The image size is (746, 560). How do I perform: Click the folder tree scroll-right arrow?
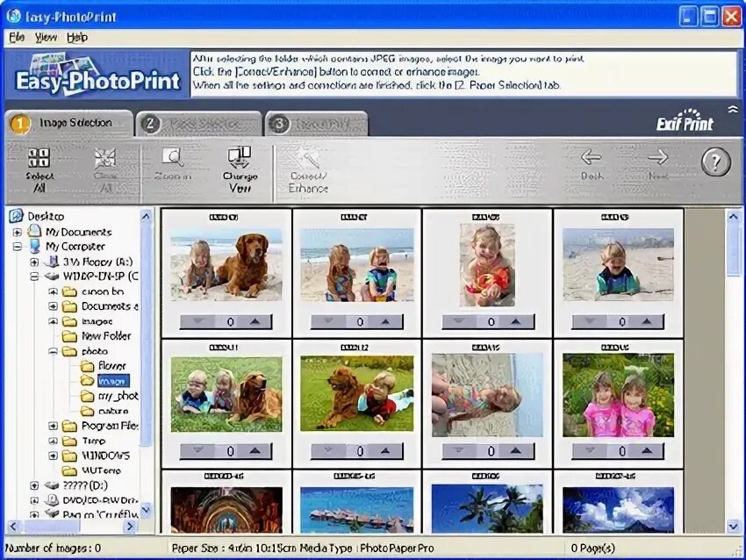(129, 527)
